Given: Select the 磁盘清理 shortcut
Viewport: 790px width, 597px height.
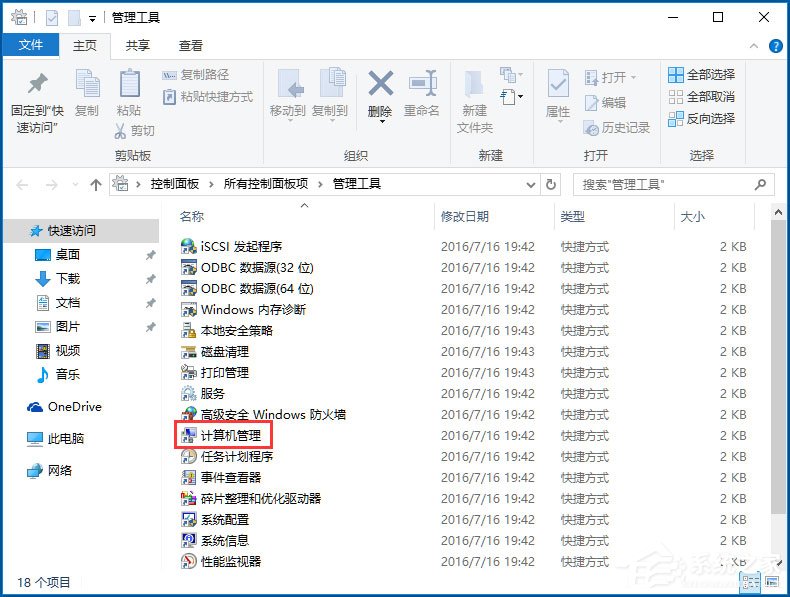Looking at the screenshot, I should coord(215,352).
